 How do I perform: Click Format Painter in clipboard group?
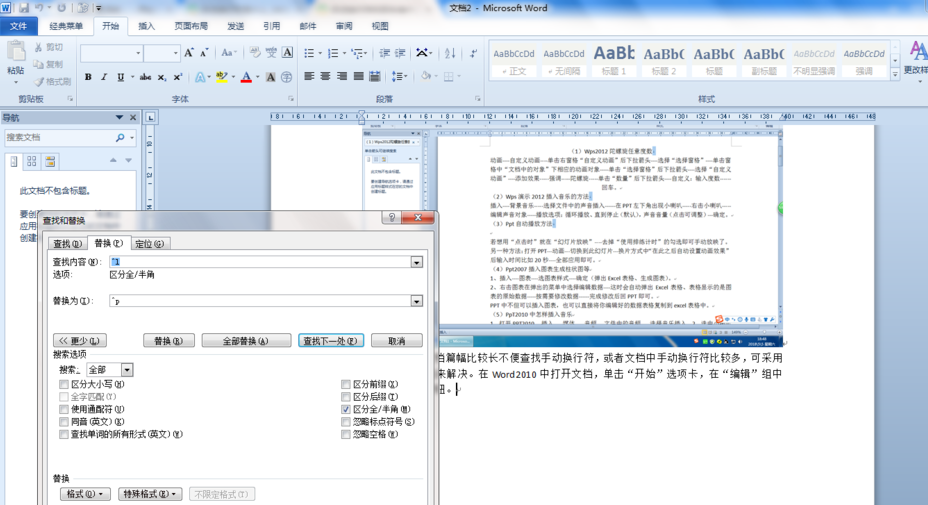[x=52, y=82]
